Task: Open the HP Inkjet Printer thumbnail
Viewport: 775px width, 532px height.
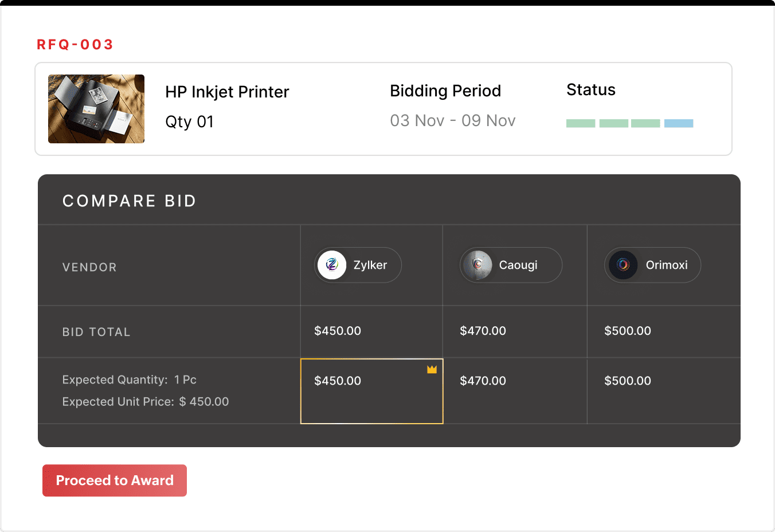Action: tap(96, 109)
